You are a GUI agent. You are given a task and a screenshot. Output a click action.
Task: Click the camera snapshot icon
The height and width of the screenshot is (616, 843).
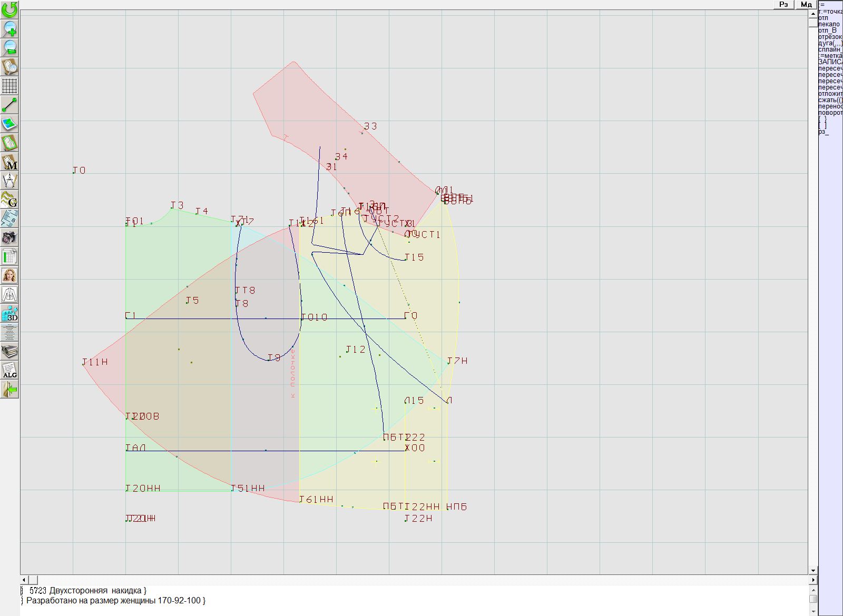point(9,238)
